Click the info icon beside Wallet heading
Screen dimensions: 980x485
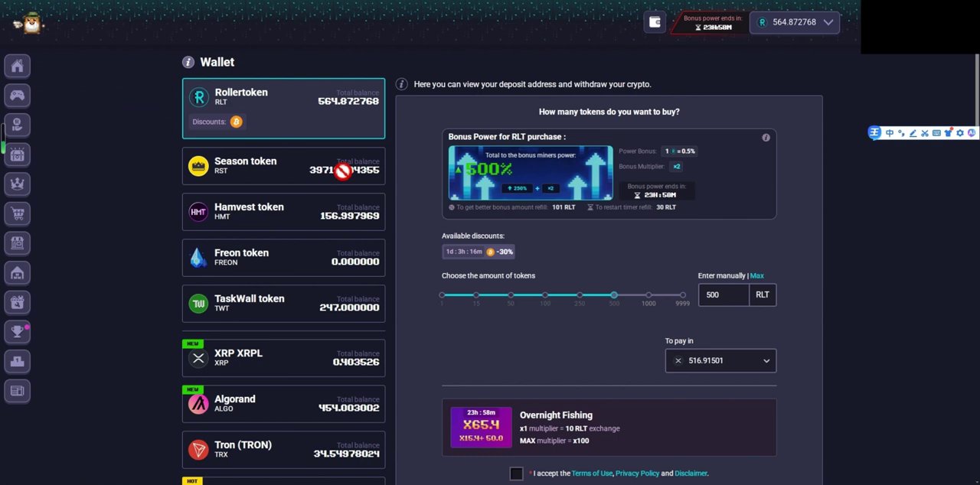point(188,62)
